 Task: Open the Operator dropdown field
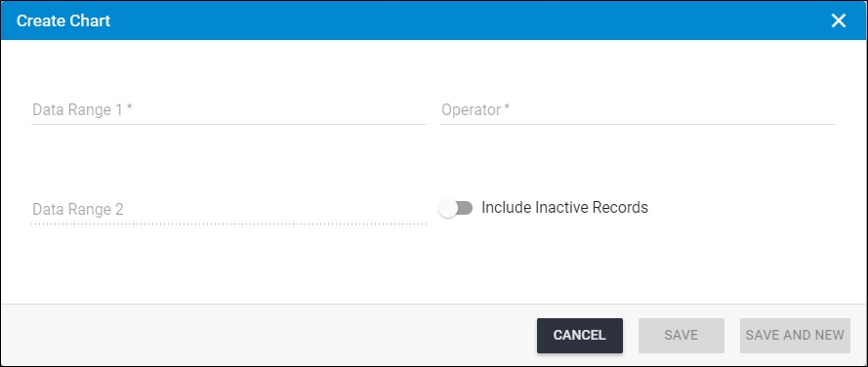click(x=638, y=110)
